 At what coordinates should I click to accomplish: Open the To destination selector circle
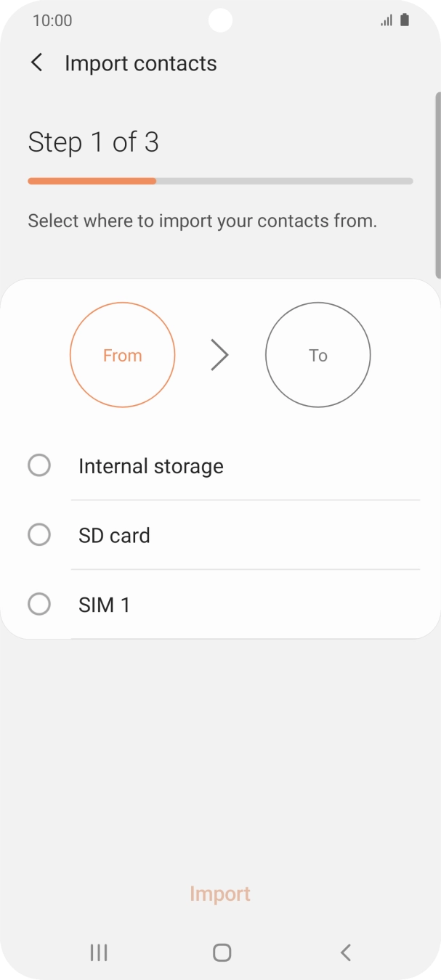(x=317, y=355)
